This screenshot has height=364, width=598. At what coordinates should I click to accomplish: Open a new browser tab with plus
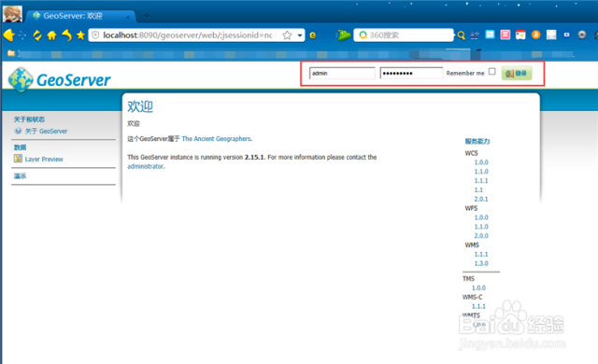pyautogui.click(x=147, y=17)
